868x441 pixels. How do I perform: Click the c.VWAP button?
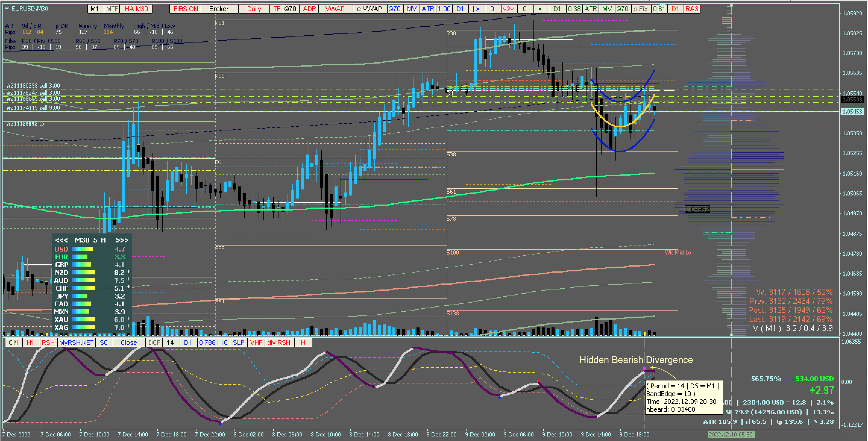pyautogui.click(x=369, y=9)
